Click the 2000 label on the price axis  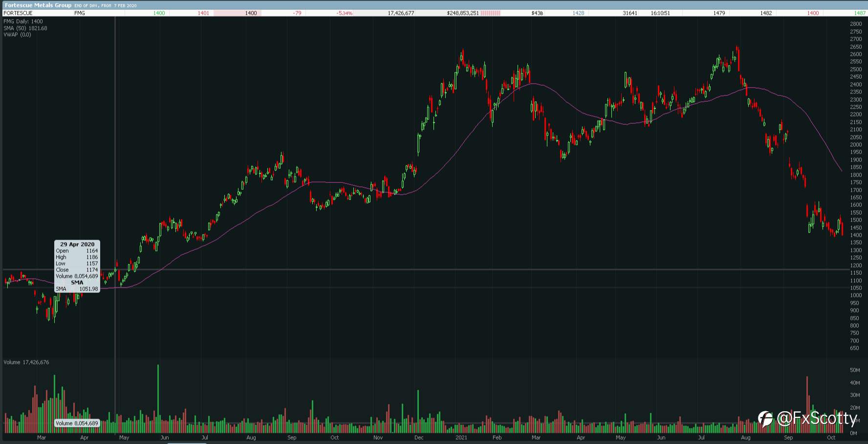pyautogui.click(x=856, y=145)
